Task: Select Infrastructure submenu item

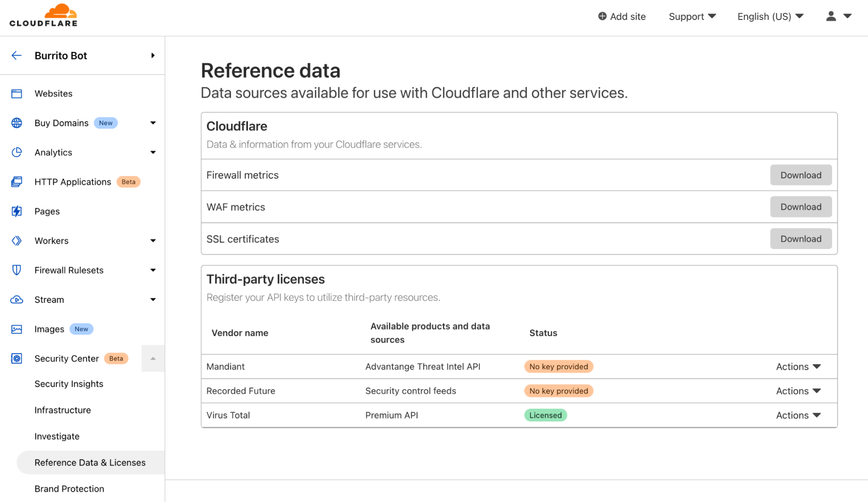Action: [x=63, y=410]
